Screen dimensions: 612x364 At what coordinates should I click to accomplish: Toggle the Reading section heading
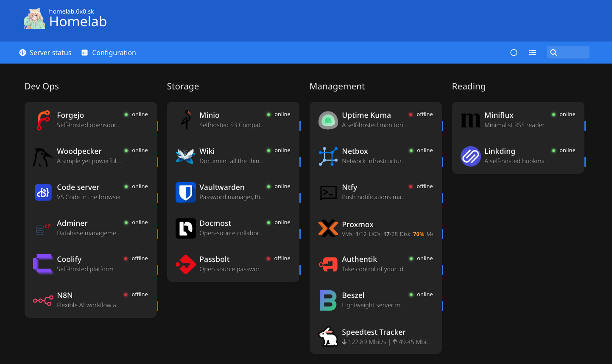pyautogui.click(x=469, y=86)
